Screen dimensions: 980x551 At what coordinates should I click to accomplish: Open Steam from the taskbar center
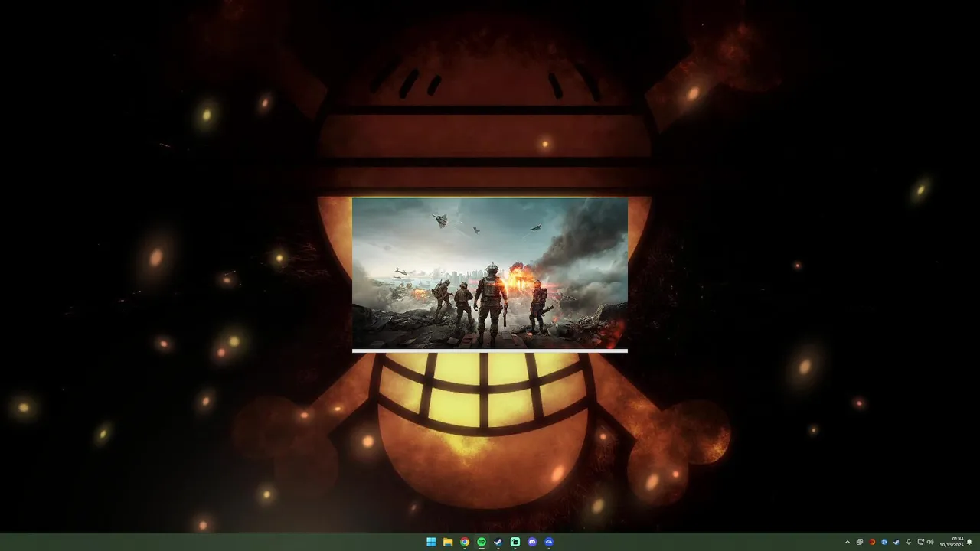click(x=498, y=542)
